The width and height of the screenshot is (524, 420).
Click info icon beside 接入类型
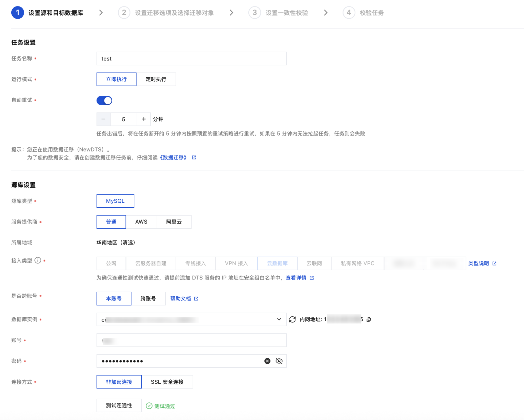click(x=38, y=261)
